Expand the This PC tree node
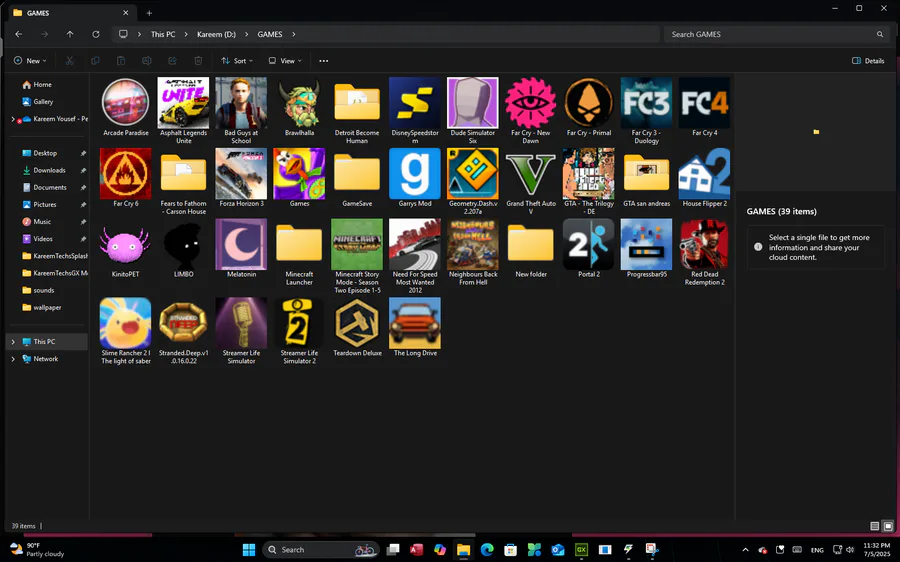 pos(13,342)
